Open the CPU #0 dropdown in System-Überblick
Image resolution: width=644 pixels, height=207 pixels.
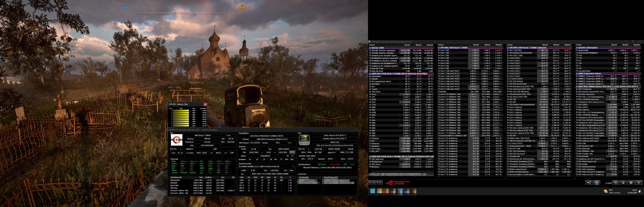(x=177, y=149)
